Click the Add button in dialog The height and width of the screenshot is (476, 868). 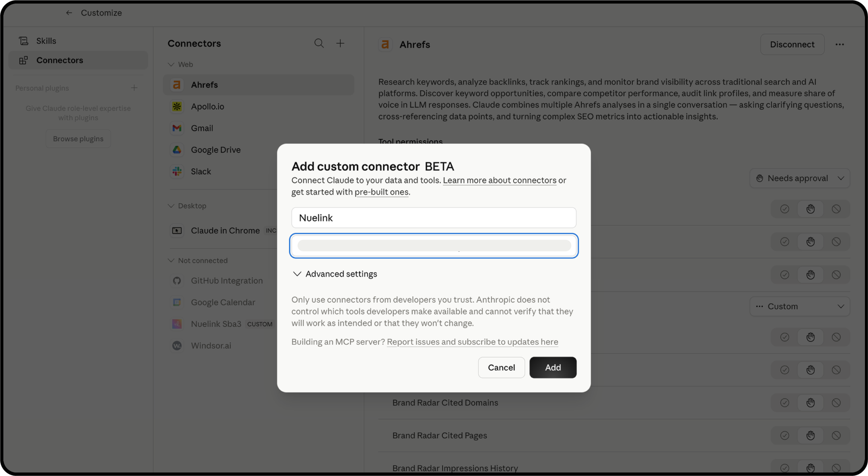tap(552, 368)
